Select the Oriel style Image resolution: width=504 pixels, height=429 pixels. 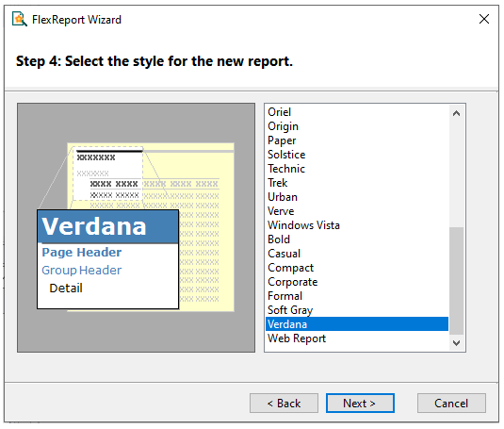pos(357,112)
